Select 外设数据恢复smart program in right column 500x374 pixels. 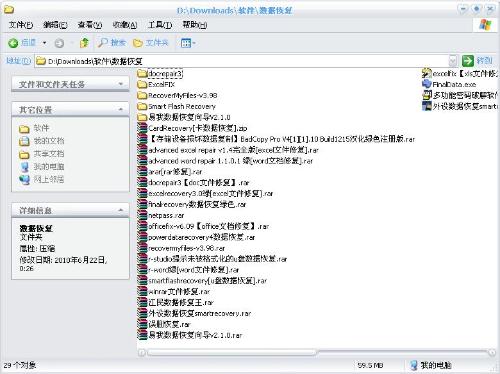460,106
